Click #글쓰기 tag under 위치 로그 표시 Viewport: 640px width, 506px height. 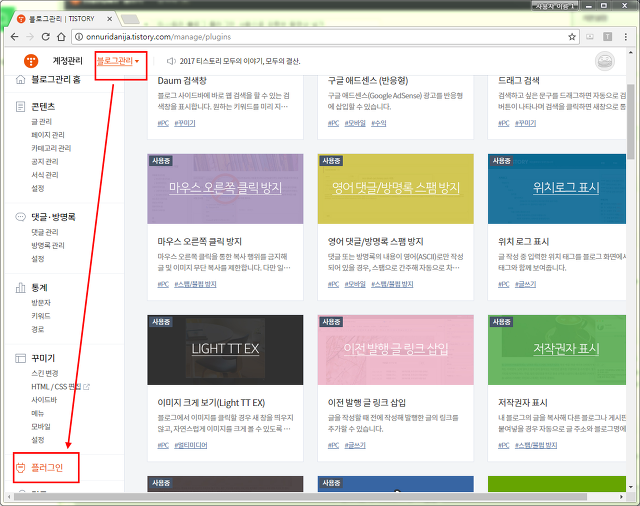pos(525,284)
